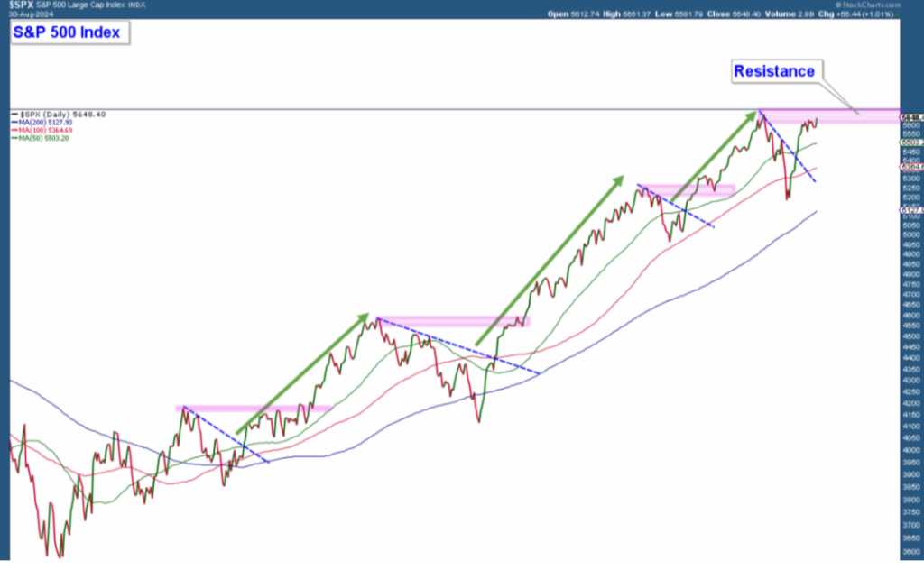Click the current price 5648 axis label
Screen dimensions: 924x570
910,117
